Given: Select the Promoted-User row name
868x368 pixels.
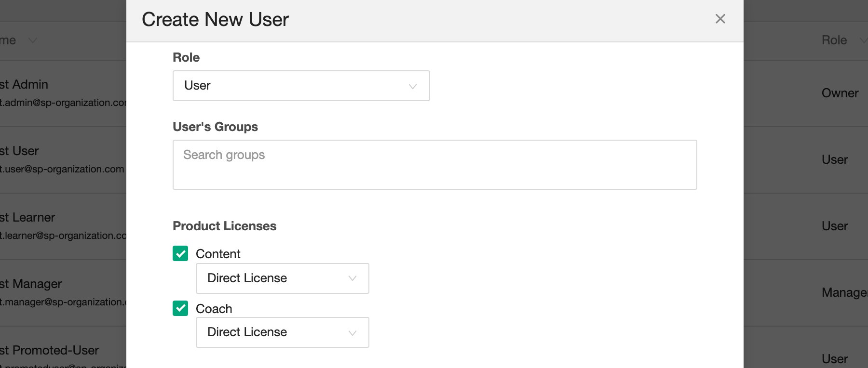Looking at the screenshot, I should 49,350.
